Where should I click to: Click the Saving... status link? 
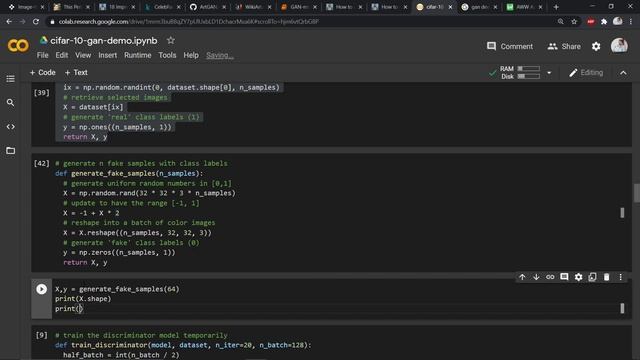click(220, 55)
